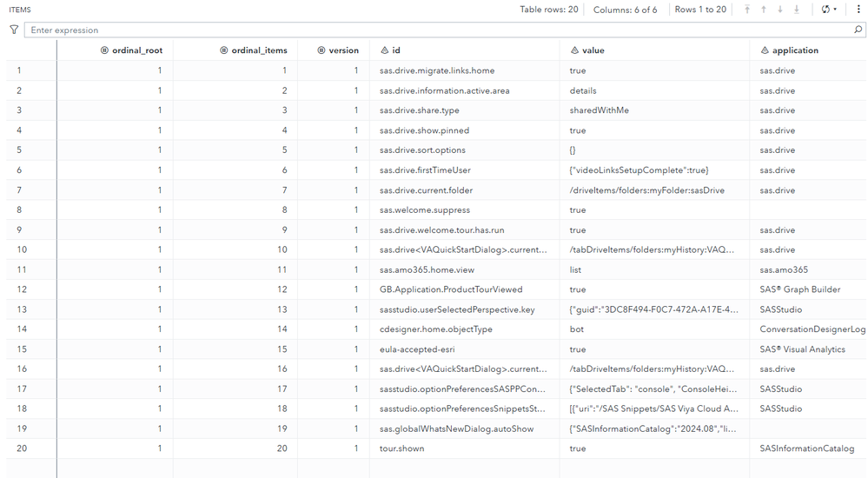868x478 pixels.
Task: Open the vertical three-dot more menu
Action: [x=858, y=10]
